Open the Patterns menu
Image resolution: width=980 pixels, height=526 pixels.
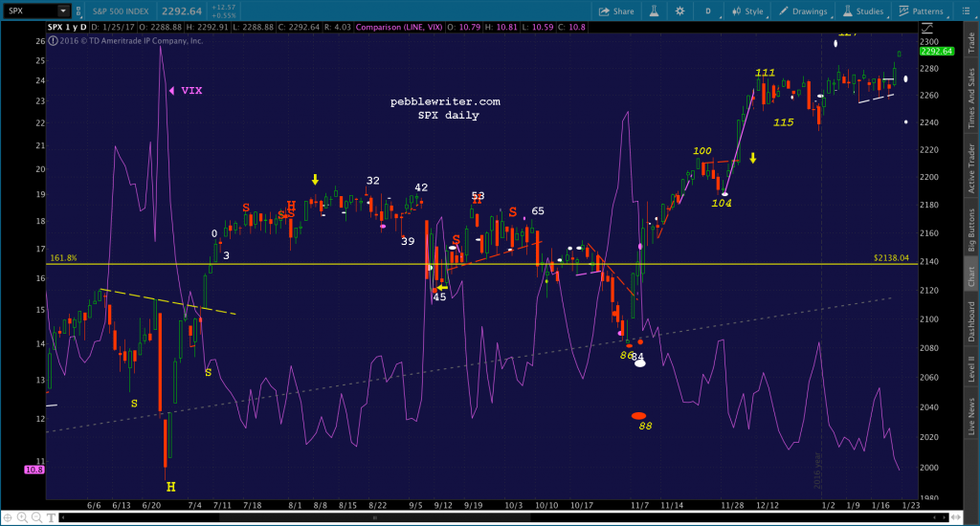[x=922, y=11]
